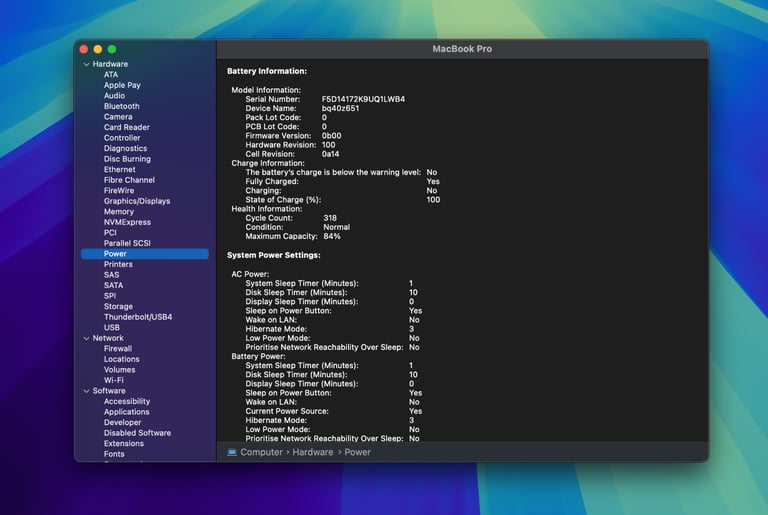Click the yellow minimize window button
Viewport: 768px width, 515px height.
(98, 49)
